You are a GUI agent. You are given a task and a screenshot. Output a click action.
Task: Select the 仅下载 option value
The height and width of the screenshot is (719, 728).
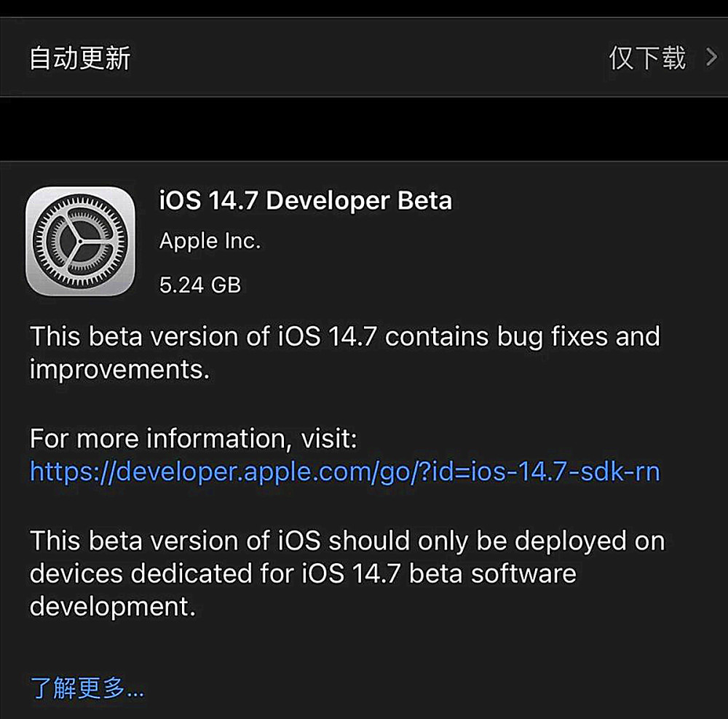[x=647, y=57]
